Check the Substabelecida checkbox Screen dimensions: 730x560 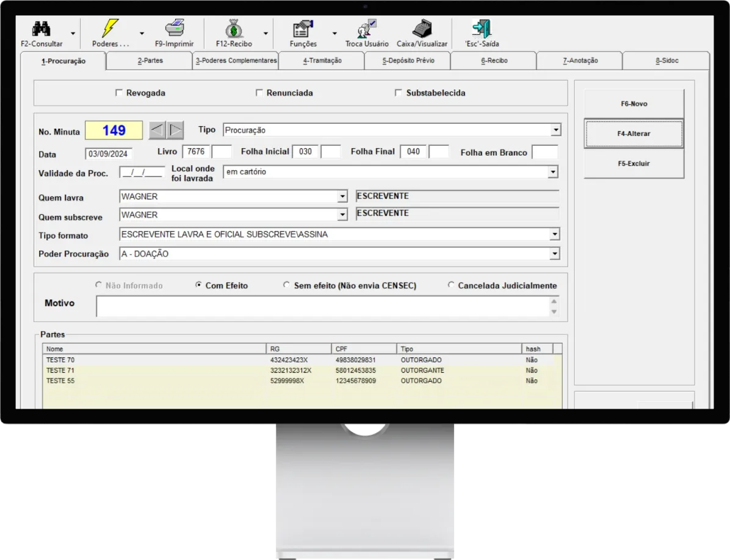click(399, 93)
